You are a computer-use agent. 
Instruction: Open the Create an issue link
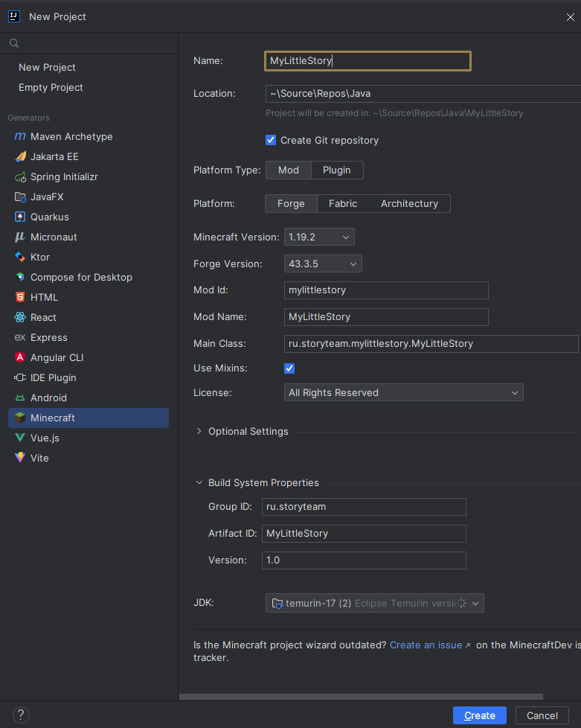click(x=426, y=645)
